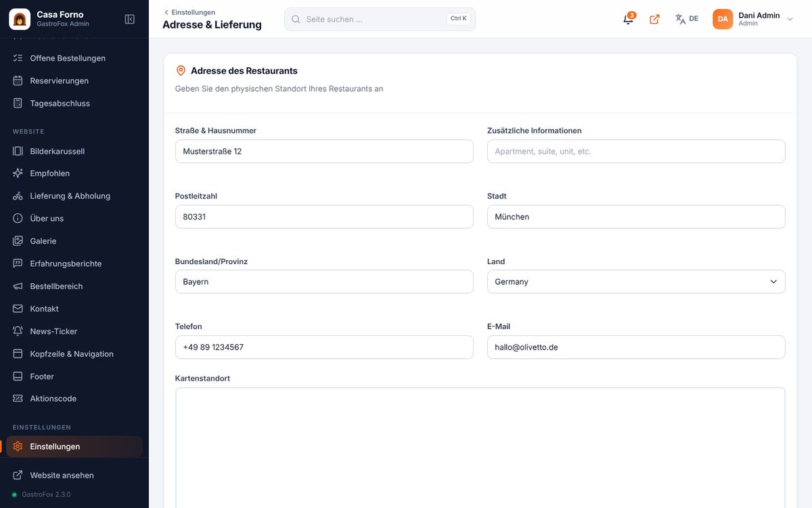This screenshot has width=812, height=508.
Task: Click the Offene Bestellungen list icon
Action: coord(18,58)
